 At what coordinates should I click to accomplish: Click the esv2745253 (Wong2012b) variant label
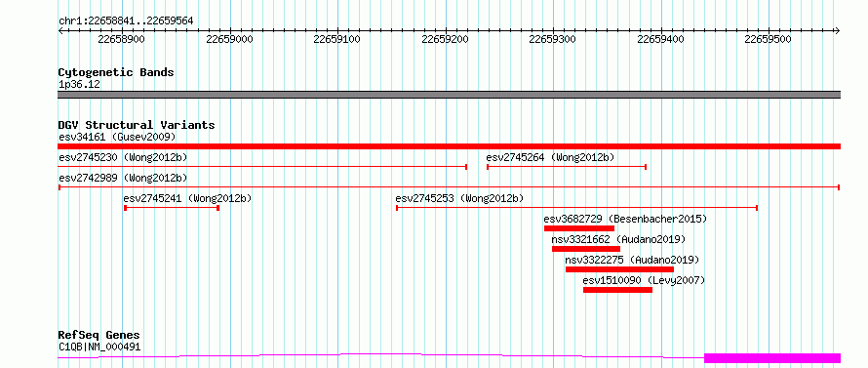[459, 198]
